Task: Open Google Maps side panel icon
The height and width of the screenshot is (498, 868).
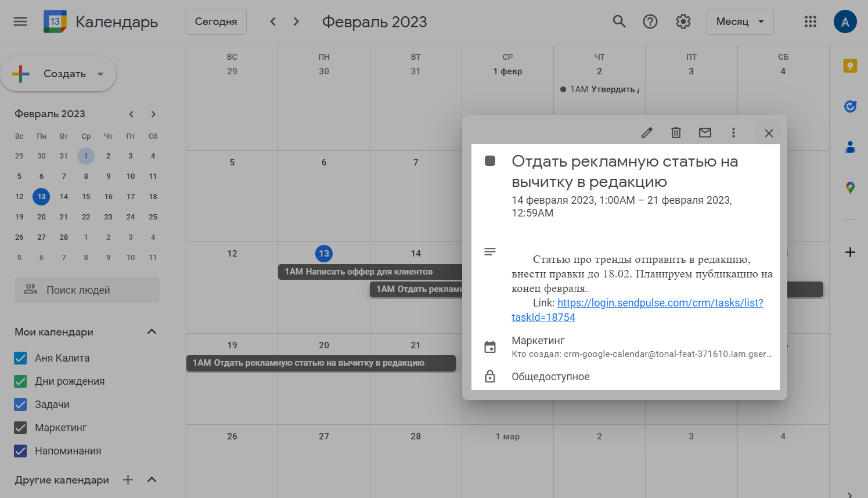Action: tap(850, 187)
